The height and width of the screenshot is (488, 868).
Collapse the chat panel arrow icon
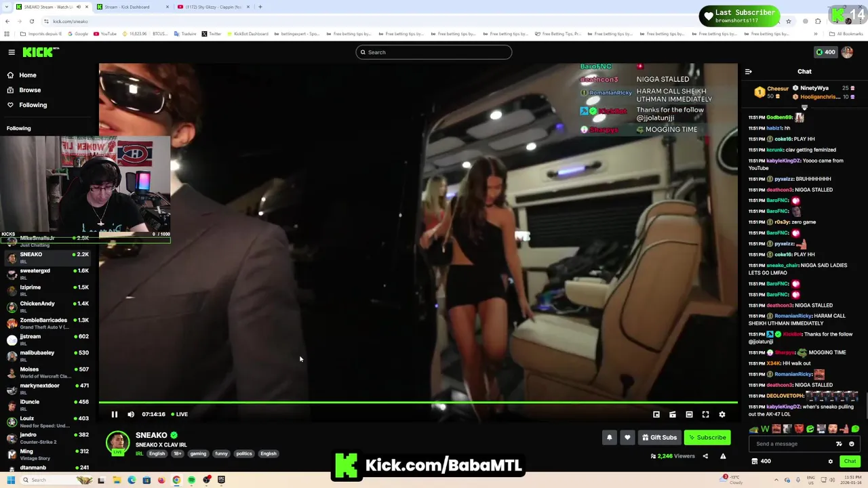click(x=749, y=71)
